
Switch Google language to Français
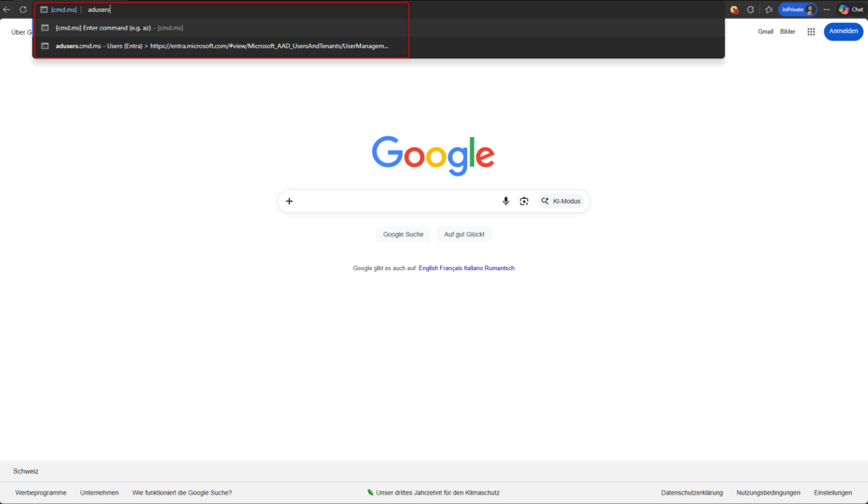[451, 268]
